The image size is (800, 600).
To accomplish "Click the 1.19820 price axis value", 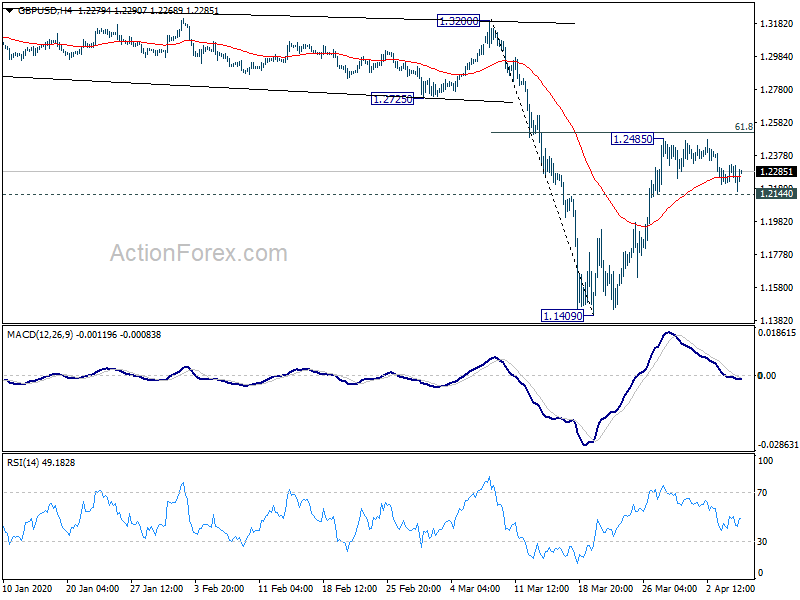I will tap(777, 221).
